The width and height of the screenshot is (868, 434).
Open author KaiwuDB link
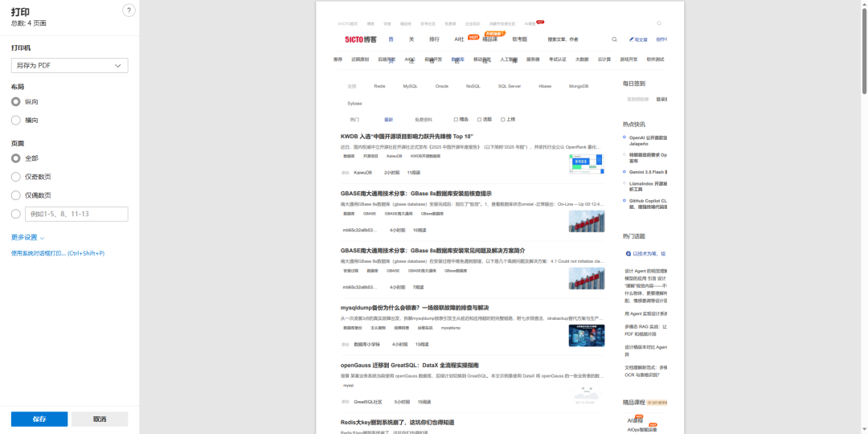(362, 173)
